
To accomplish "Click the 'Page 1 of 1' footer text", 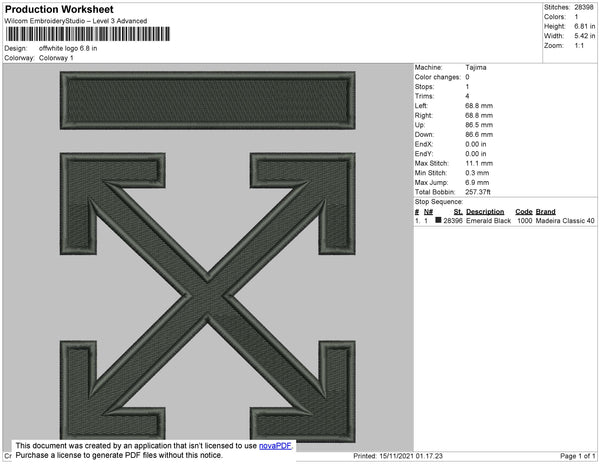I will tap(578, 456).
